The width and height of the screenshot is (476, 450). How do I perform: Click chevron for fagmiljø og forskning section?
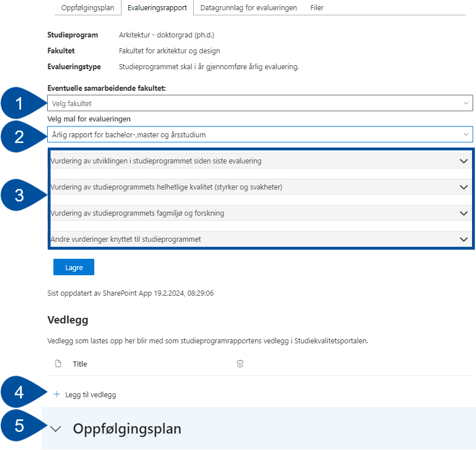click(464, 213)
